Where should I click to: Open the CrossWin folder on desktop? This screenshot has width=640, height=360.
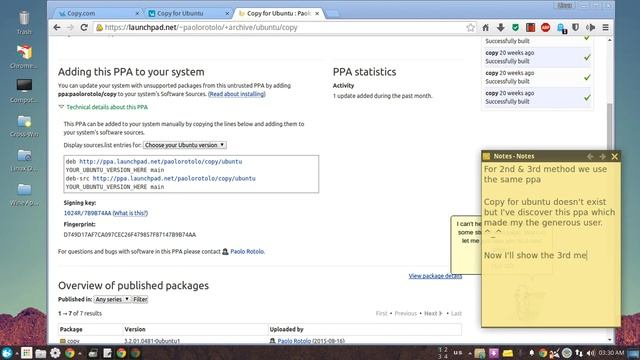click(x=24, y=125)
